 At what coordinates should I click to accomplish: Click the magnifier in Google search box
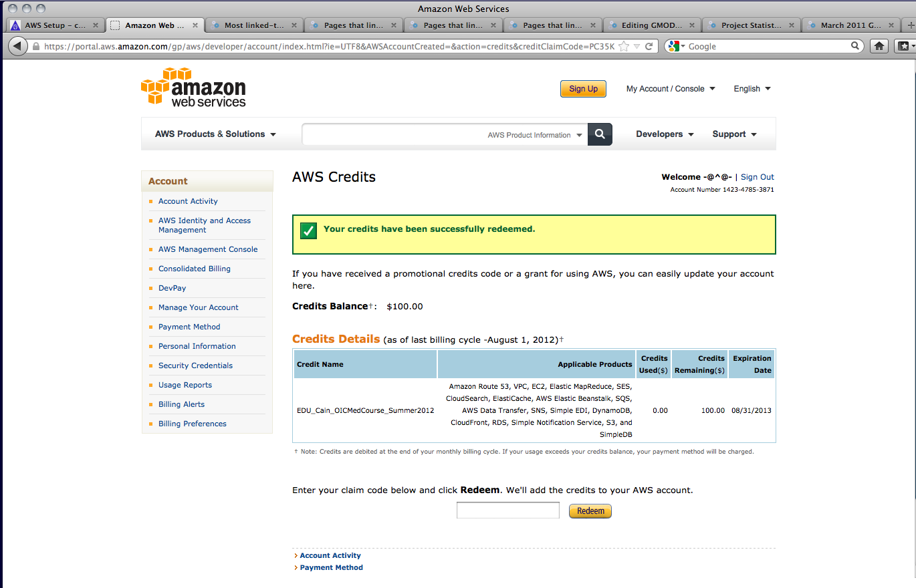(855, 46)
